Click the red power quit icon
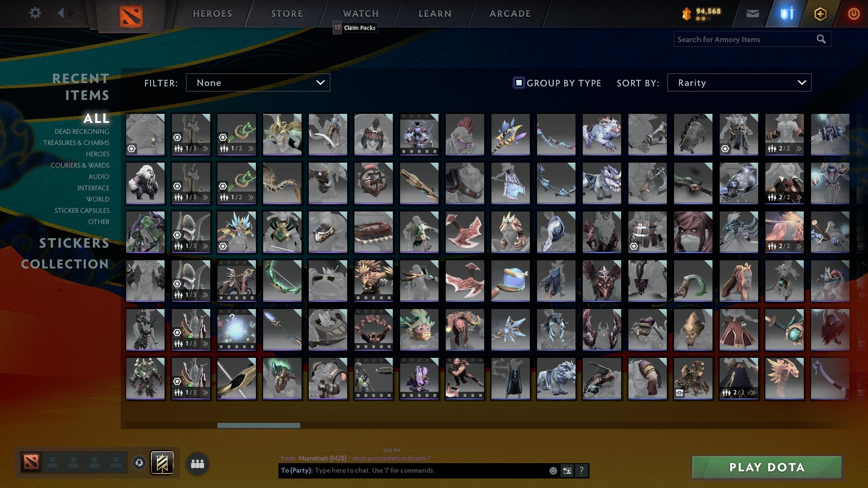This screenshot has height=488, width=868. coord(853,14)
